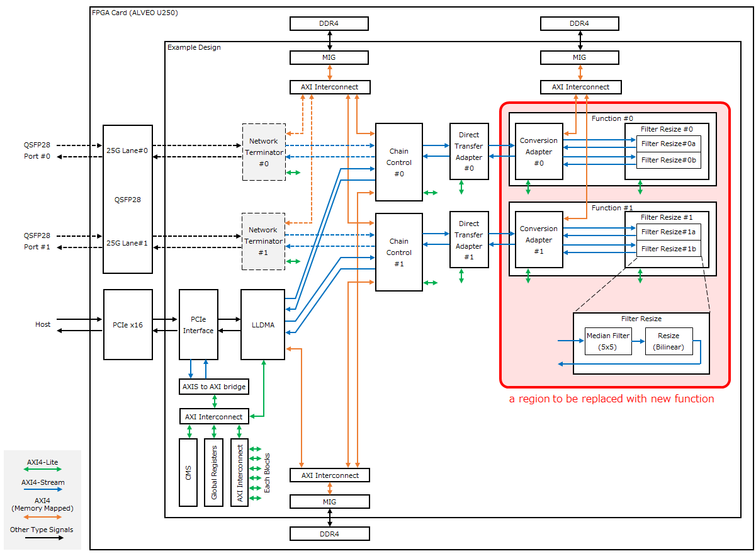Viewport: 756px width, 556px height.
Task: Click the Port #1 label
Action: tap(37, 247)
